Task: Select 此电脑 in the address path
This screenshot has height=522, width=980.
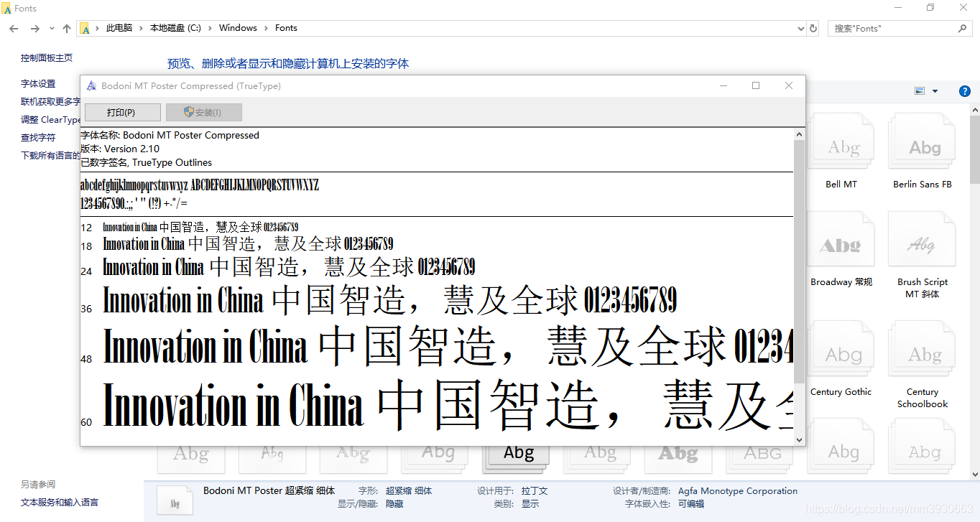Action: (119, 28)
